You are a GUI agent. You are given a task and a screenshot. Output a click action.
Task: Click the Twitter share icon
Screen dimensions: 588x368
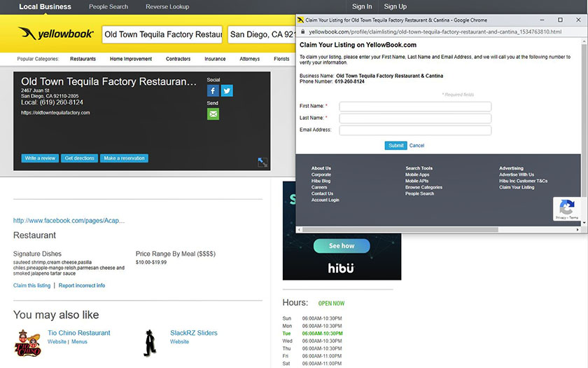227,90
